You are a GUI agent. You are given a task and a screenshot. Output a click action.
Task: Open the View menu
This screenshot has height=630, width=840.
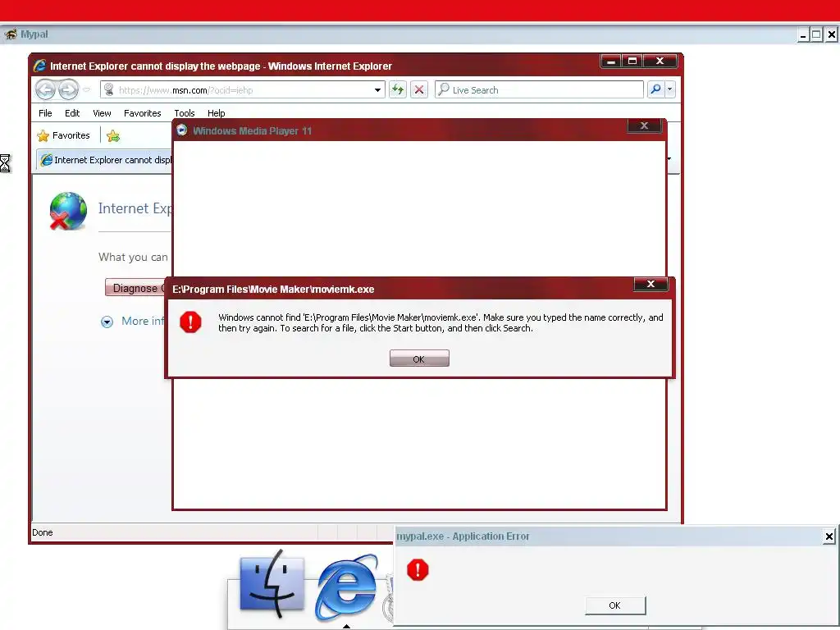coord(102,113)
